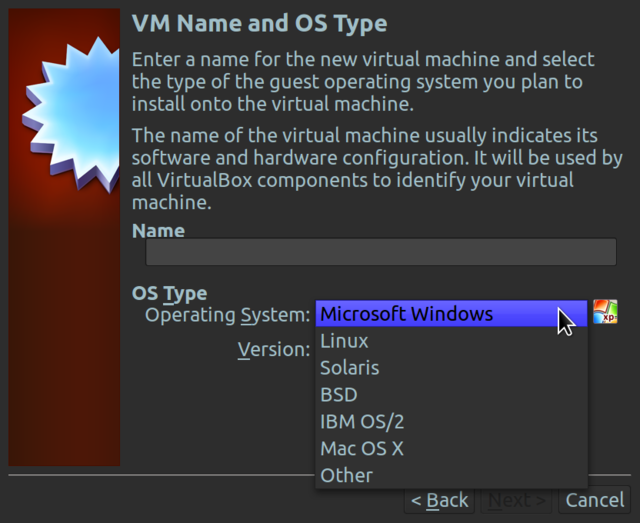This screenshot has width=640, height=523.
Task: Click the VM Name input field
Action: 381,251
